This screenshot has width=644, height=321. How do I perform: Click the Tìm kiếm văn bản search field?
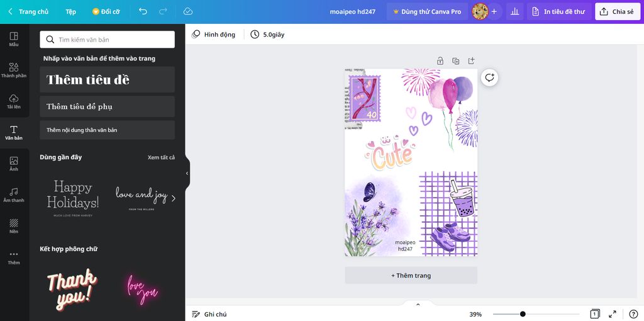tap(107, 40)
